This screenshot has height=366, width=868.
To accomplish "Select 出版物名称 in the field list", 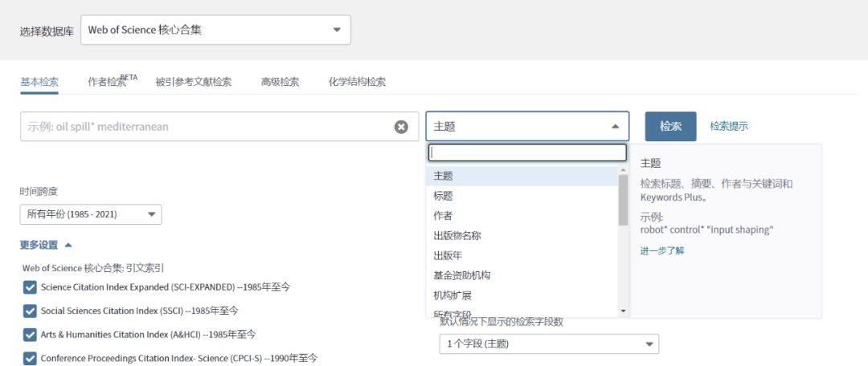I will tap(522, 235).
